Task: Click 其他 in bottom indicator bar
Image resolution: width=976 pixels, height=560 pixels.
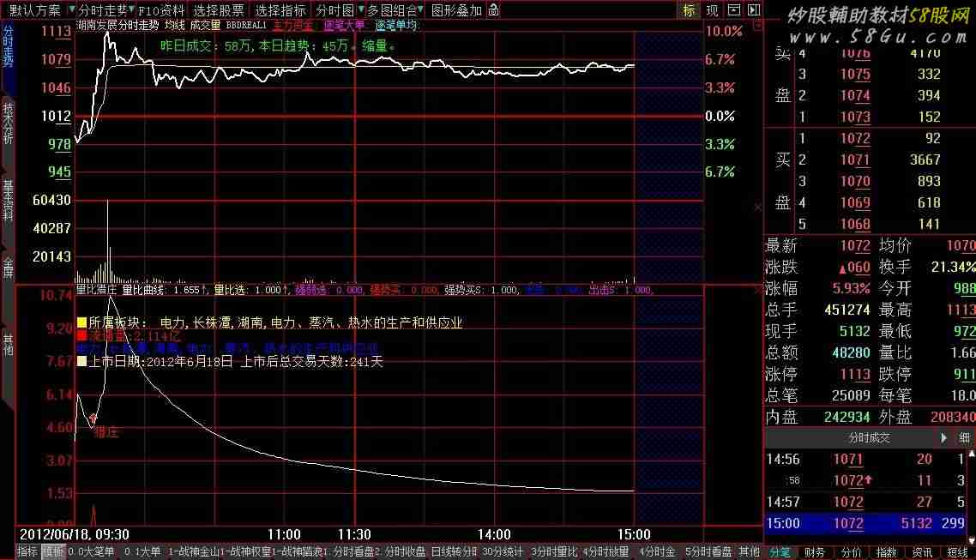Action: (x=749, y=552)
